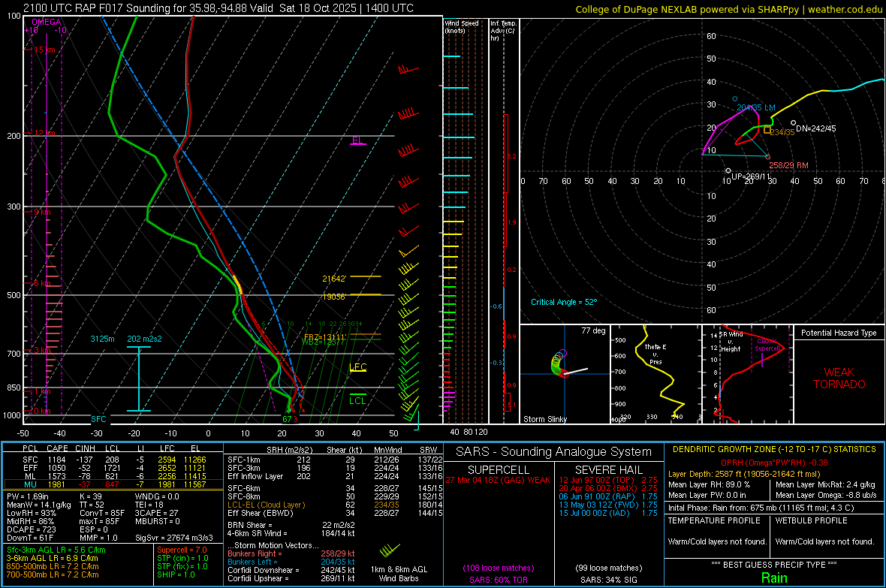The image size is (886, 588).
Task: Click the '1km & 6km AGL Wind Barbs' caption
Action: pyautogui.click(x=399, y=574)
